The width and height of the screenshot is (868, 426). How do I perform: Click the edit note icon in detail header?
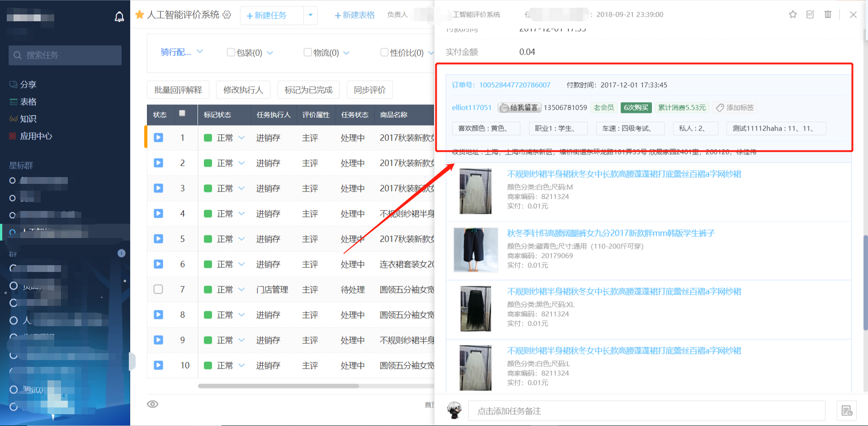[x=810, y=14]
